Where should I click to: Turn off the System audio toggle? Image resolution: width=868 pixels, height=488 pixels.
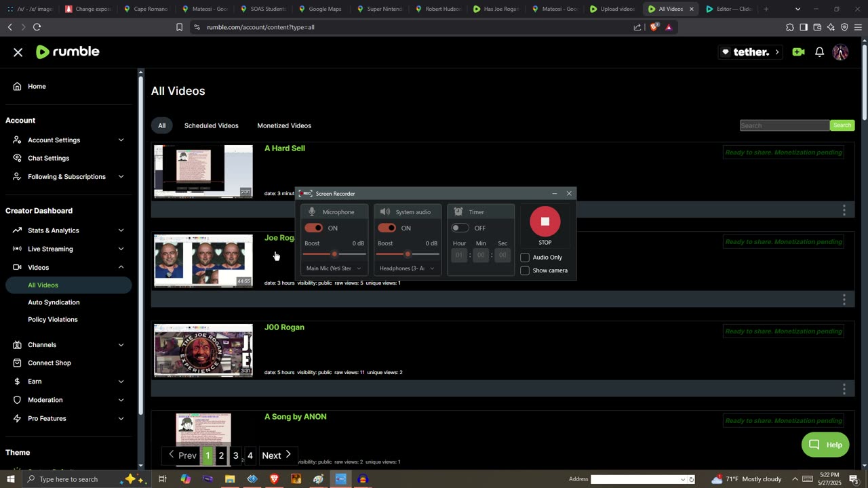point(387,228)
